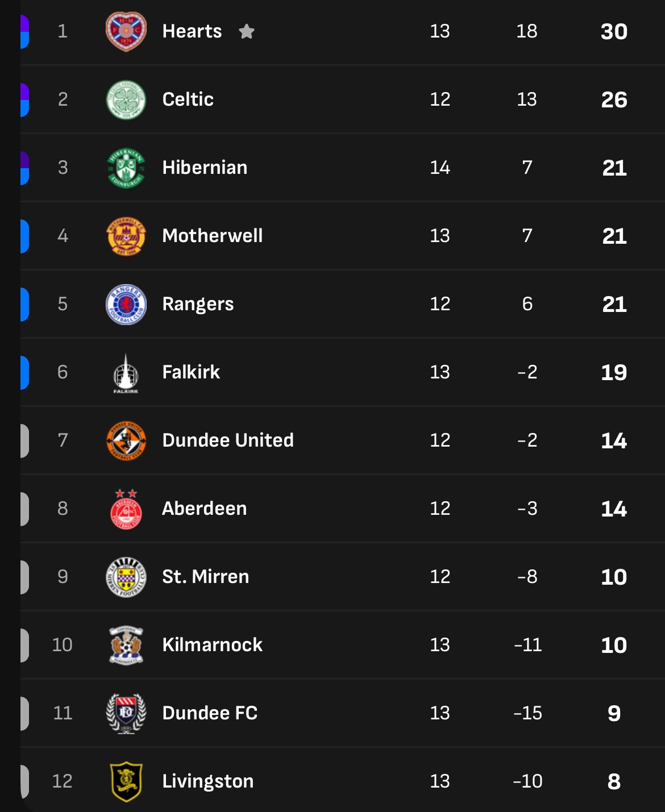Select the Dundee FC crest
The image size is (665, 812).
coord(126,713)
